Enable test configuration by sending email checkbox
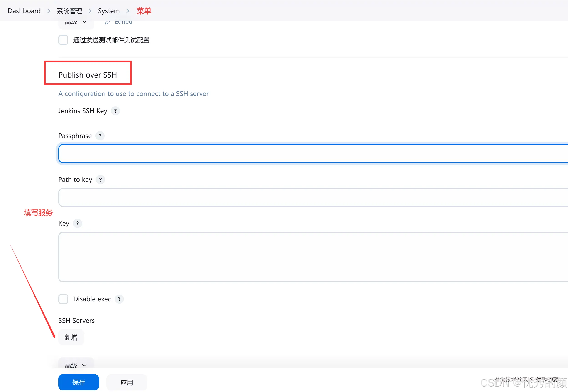 [63, 40]
